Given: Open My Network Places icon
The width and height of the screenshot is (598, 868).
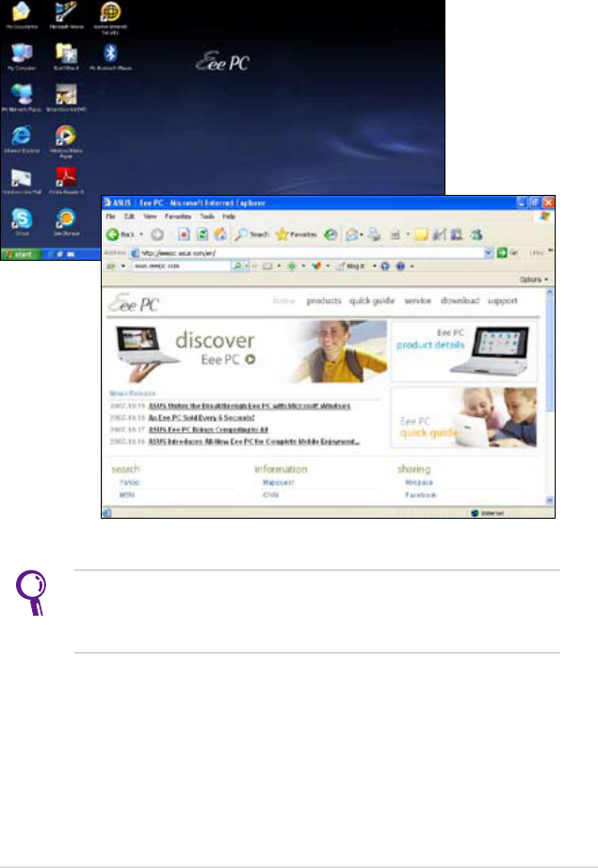Looking at the screenshot, I should 22,98.
